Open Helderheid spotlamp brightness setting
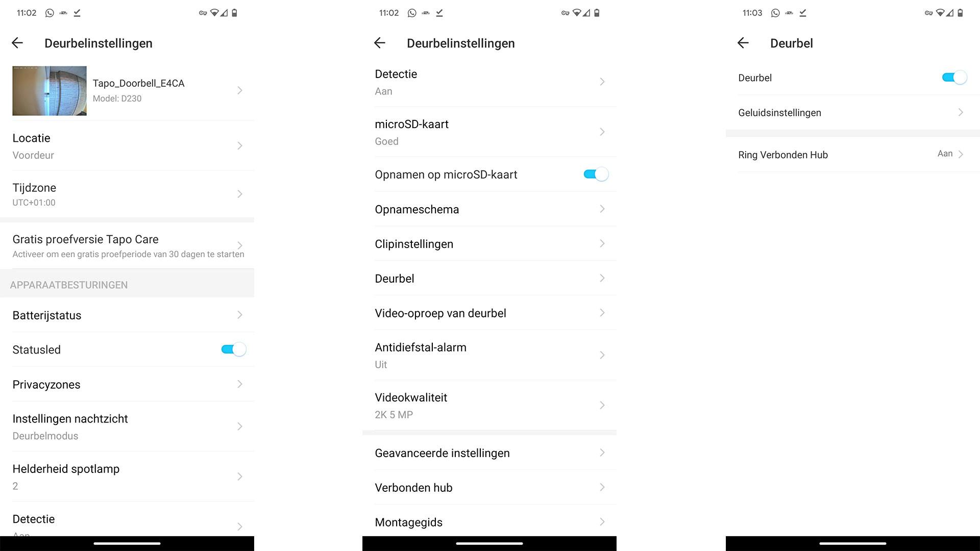 128,477
